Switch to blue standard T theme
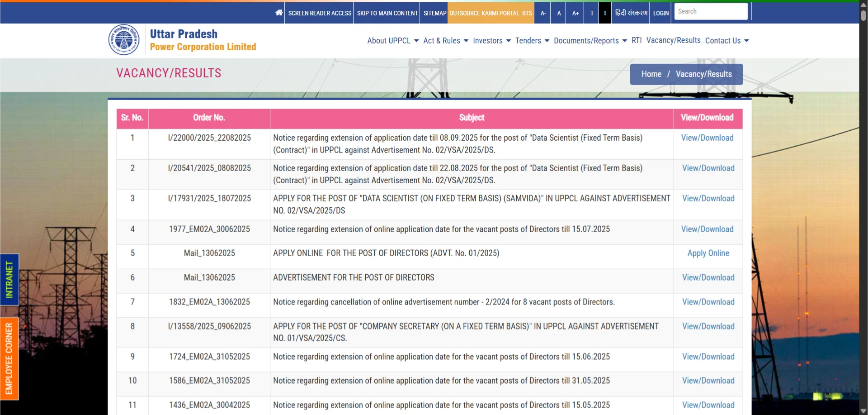 pos(591,13)
